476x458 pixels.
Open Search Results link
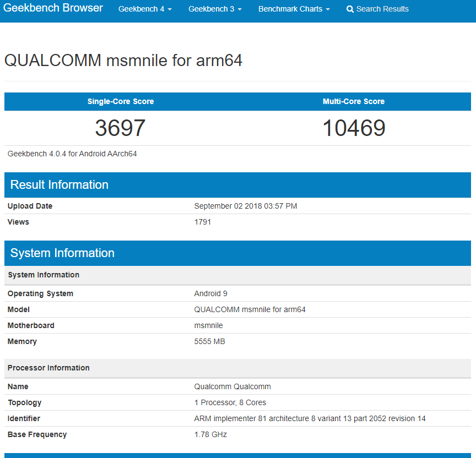tap(377, 9)
